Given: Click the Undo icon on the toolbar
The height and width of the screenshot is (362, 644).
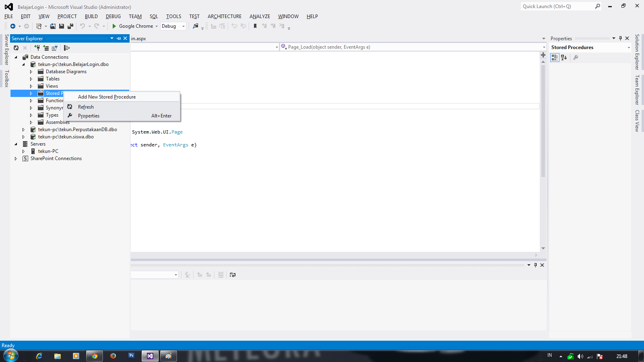Looking at the screenshot, I should [83, 26].
